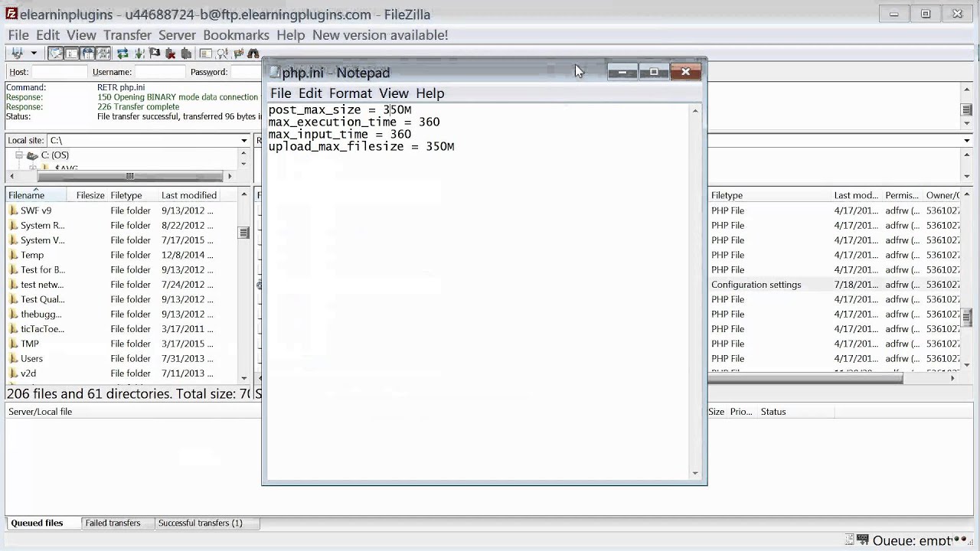Toggle the message log display button
Image resolution: width=980 pixels, height=551 pixels.
(x=55, y=54)
